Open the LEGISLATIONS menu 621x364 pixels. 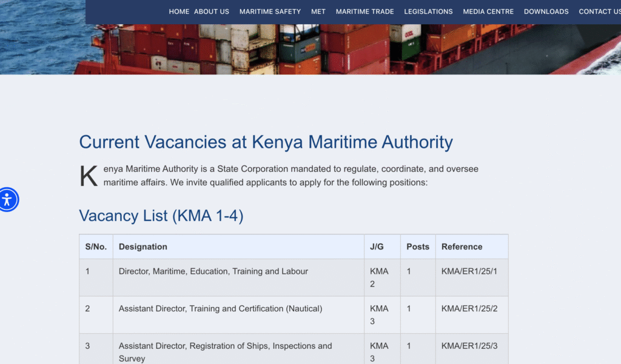pyautogui.click(x=428, y=12)
